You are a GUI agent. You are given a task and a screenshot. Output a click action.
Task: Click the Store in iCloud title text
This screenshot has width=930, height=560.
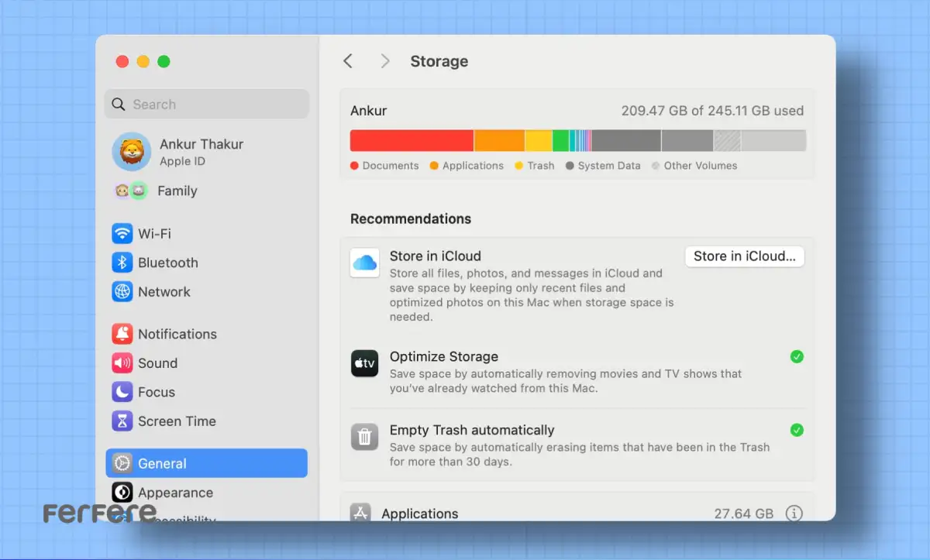pyautogui.click(x=436, y=256)
